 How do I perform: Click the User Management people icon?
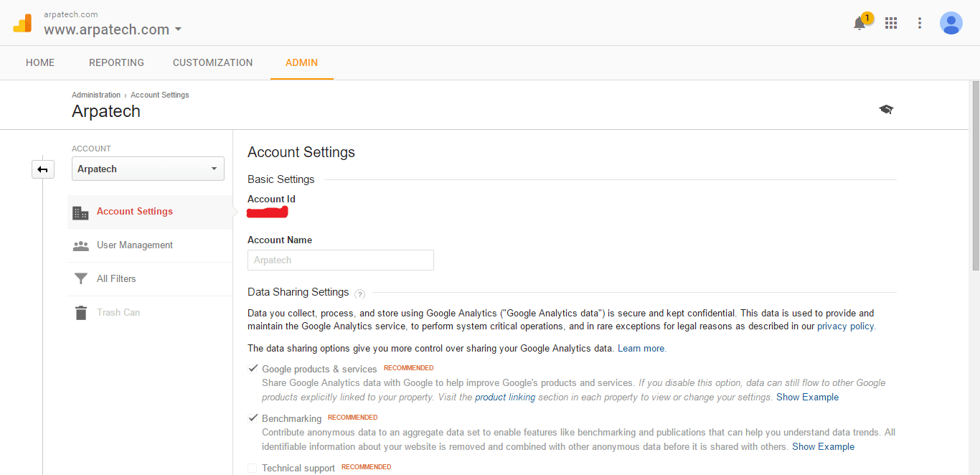coord(80,245)
